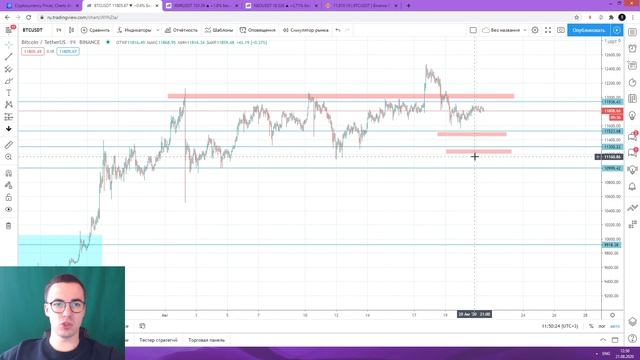Hide all drawings with eye icon
Screen dimensions: 640x360
[9, 209]
